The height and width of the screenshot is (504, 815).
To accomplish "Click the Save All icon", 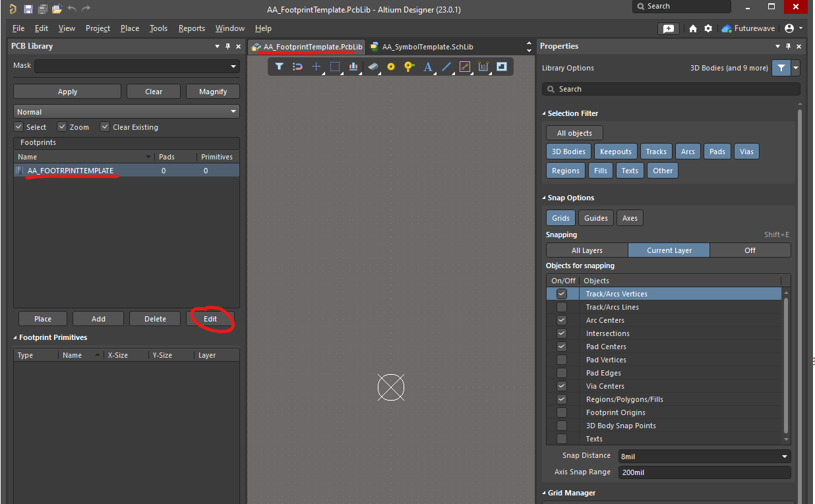I will (x=42, y=9).
